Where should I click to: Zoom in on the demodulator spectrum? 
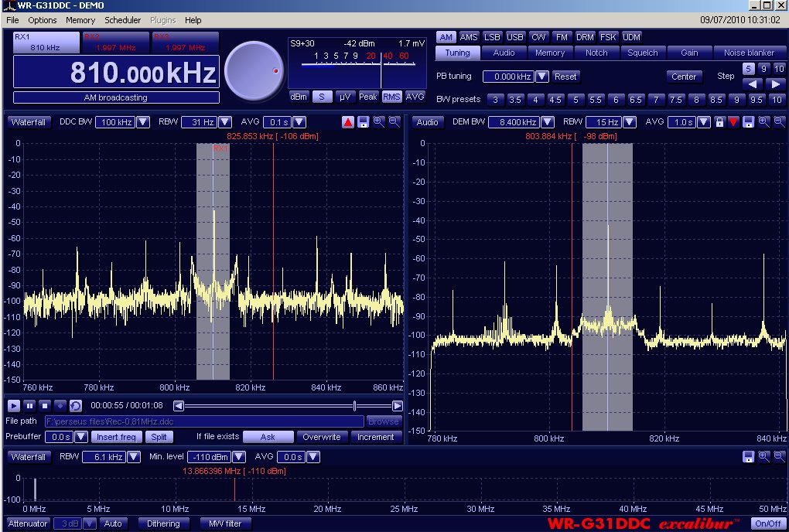(763, 121)
